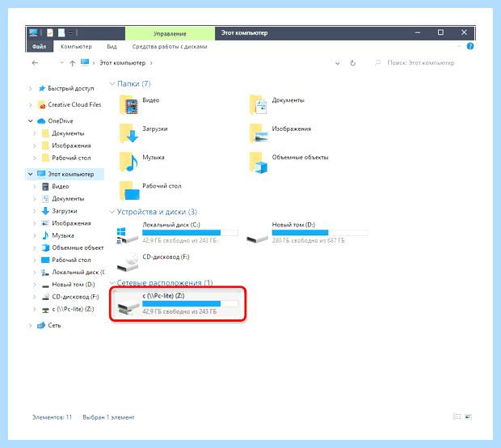Viewport: 501px width, 448px height.
Task: Click the properties checkmark icon in title bar
Action: pyautogui.click(x=50, y=32)
